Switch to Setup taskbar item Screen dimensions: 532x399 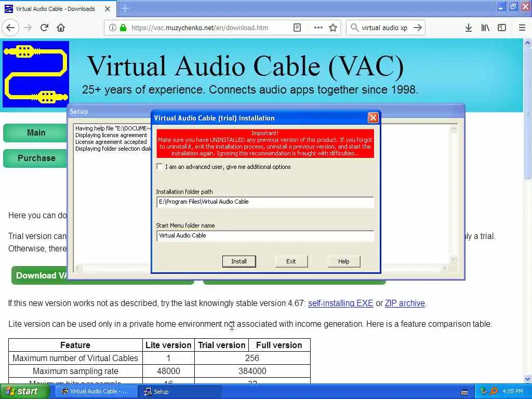[x=180, y=392]
